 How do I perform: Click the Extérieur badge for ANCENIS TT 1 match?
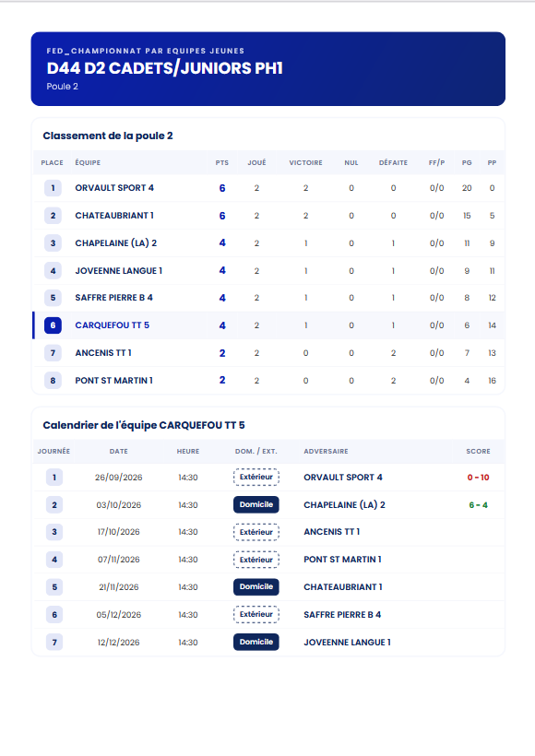[256, 532]
